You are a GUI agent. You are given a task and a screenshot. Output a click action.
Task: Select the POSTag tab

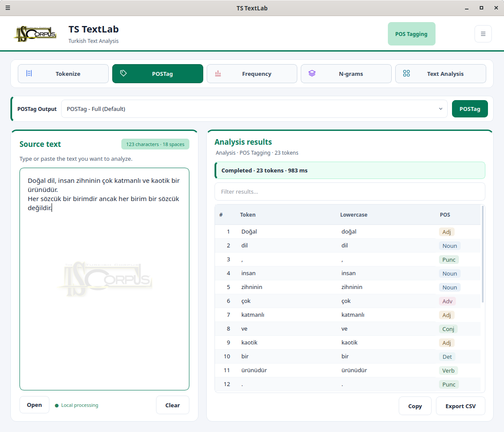[x=157, y=74]
